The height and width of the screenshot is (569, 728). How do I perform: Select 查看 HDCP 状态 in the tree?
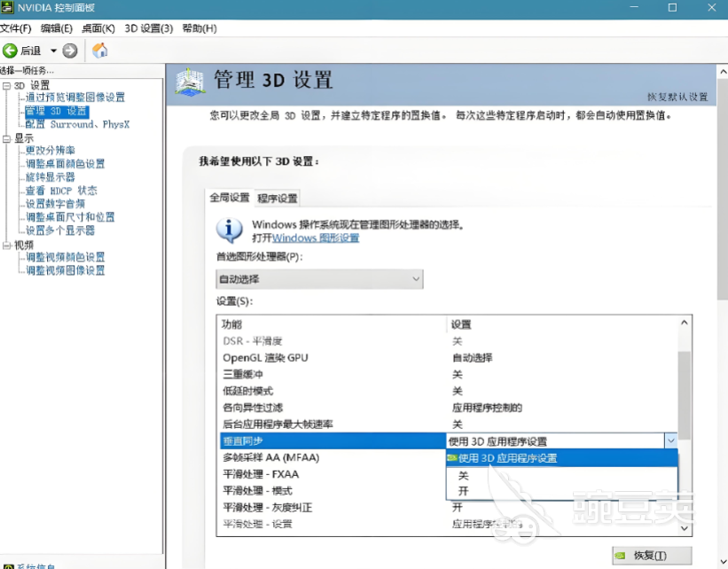click(x=61, y=191)
